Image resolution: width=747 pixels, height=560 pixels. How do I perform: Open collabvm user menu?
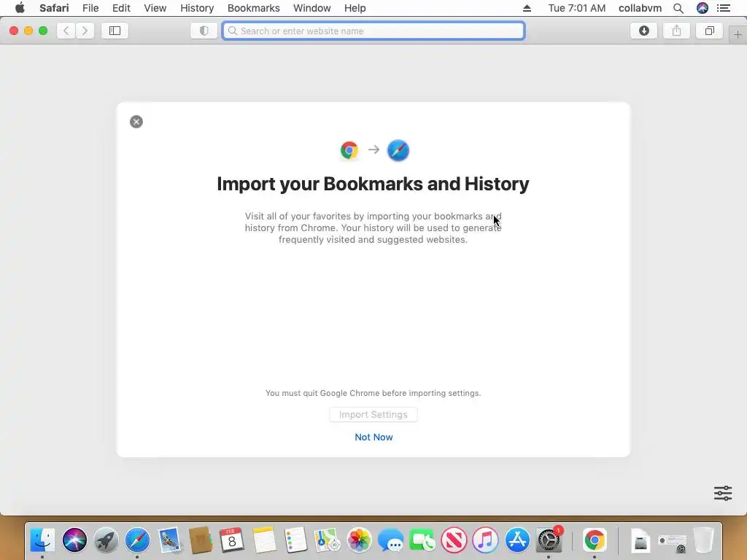click(x=640, y=8)
